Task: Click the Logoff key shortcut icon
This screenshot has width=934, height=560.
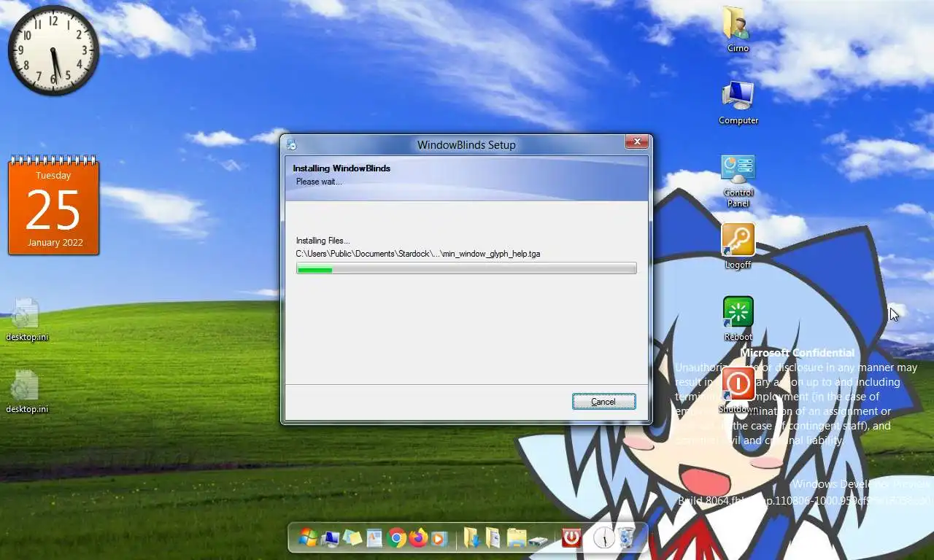Action: tap(738, 240)
